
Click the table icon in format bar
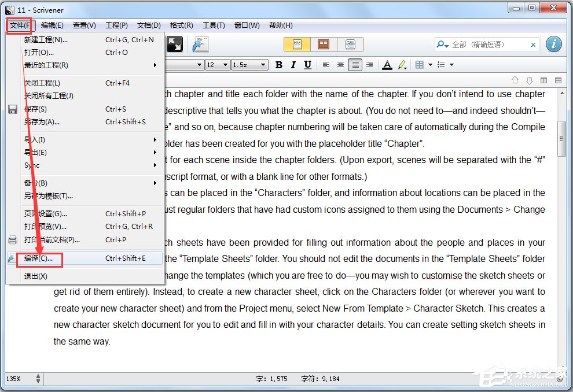click(x=420, y=65)
